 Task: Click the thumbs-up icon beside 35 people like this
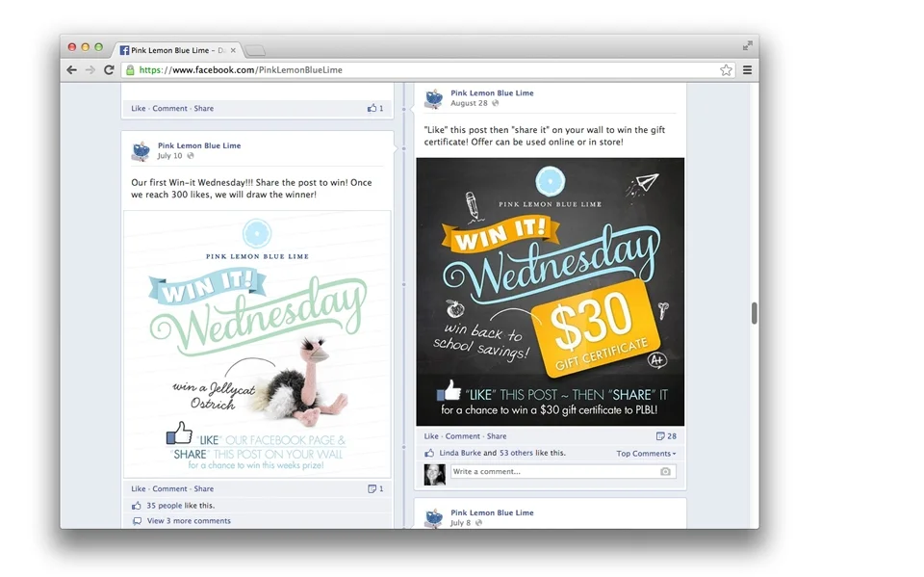pyautogui.click(x=137, y=506)
